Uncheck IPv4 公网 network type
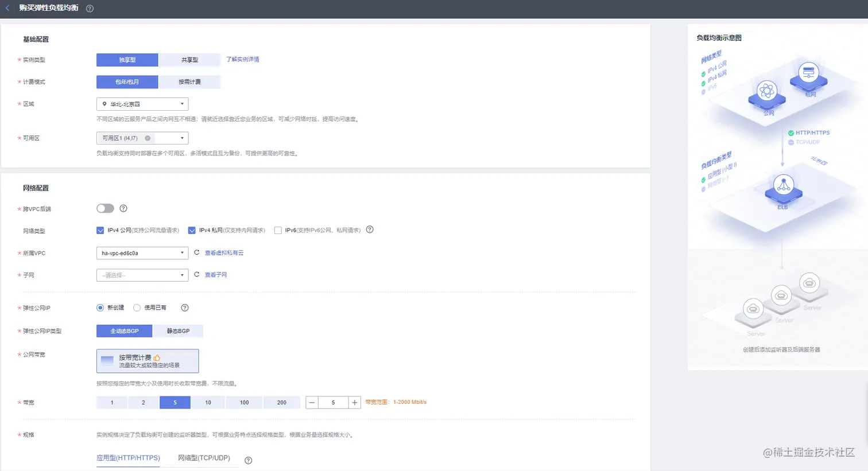The height and width of the screenshot is (471, 868). click(x=100, y=230)
